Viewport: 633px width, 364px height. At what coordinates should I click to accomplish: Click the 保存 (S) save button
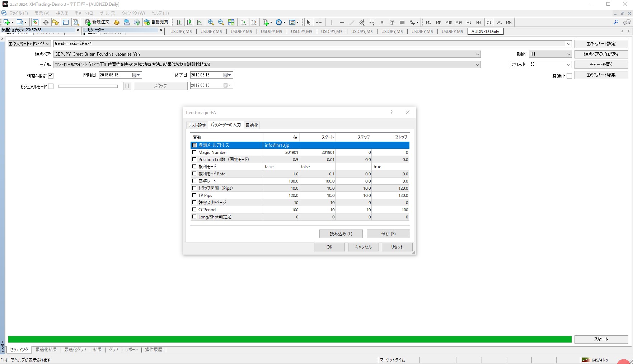point(388,234)
